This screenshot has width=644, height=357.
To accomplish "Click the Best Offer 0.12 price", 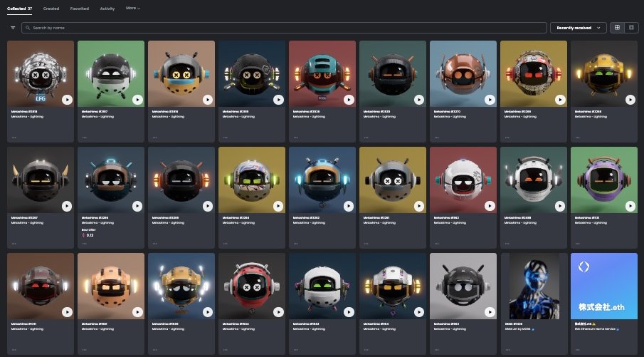I will point(88,235).
